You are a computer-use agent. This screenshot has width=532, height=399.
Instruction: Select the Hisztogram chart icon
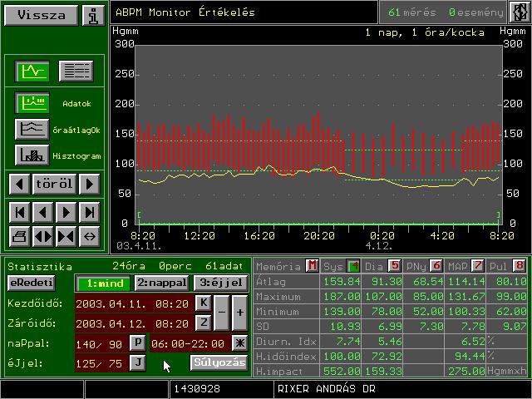[x=32, y=155]
